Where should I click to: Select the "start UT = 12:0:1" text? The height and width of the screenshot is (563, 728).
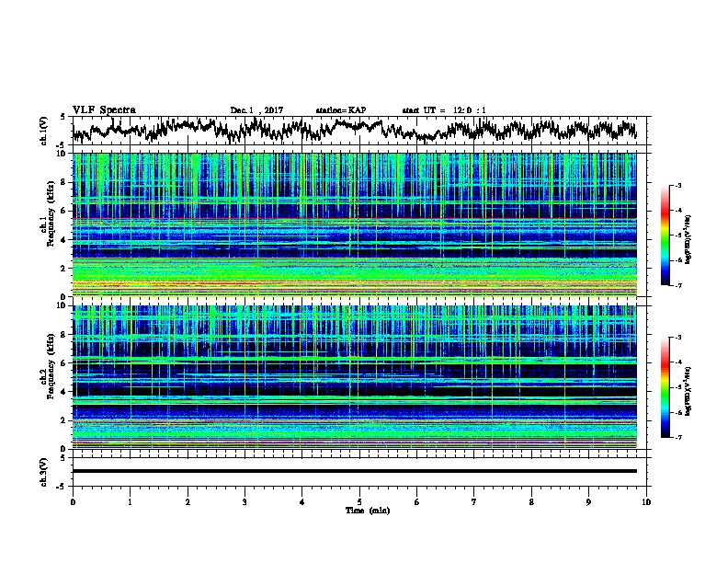pos(443,110)
